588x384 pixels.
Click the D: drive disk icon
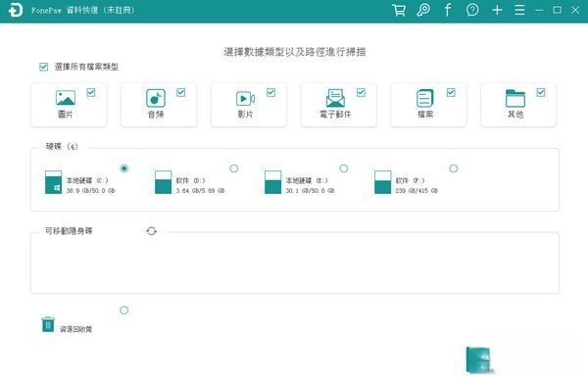point(163,182)
